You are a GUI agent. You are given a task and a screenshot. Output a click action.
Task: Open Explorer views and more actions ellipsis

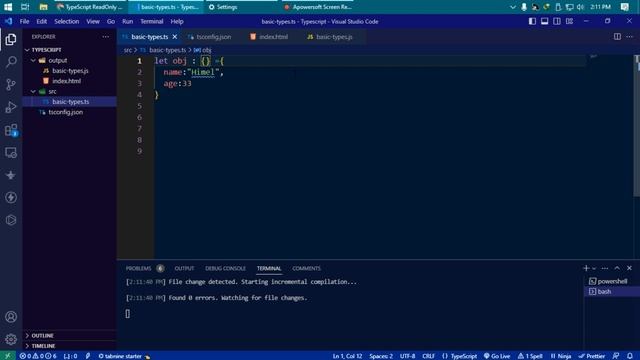coord(106,37)
